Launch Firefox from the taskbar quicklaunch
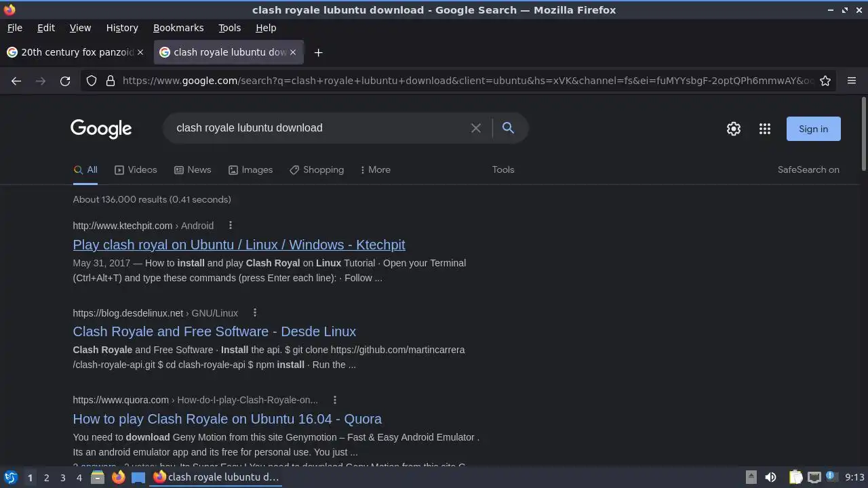 click(x=118, y=477)
